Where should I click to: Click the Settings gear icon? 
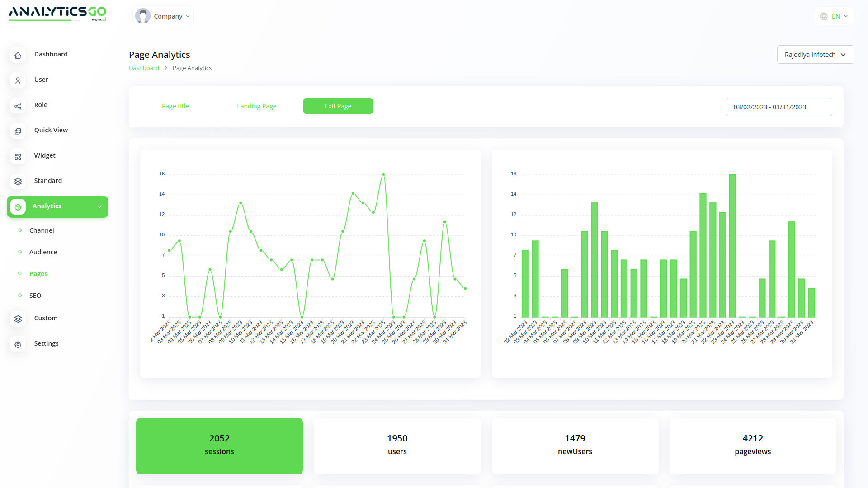(18, 344)
